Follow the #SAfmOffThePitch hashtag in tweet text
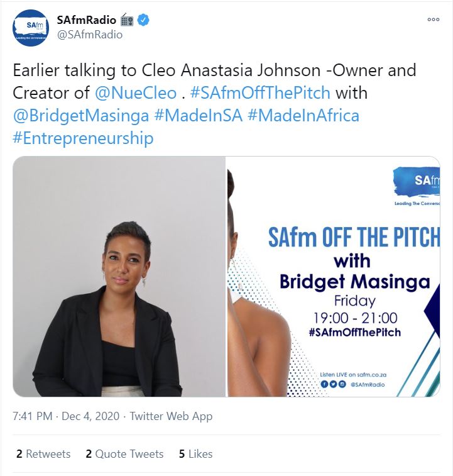Viewport: 453px width, 476px height. (260, 92)
